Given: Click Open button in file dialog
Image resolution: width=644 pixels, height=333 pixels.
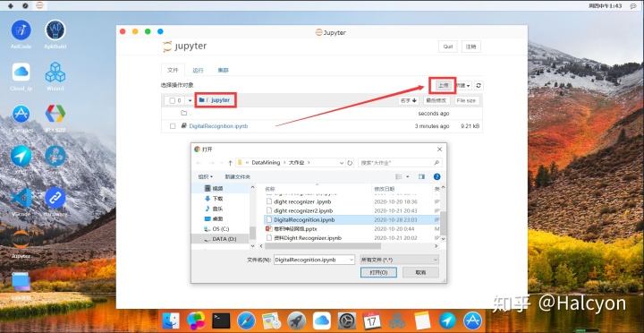Looking at the screenshot, I should 378,272.
